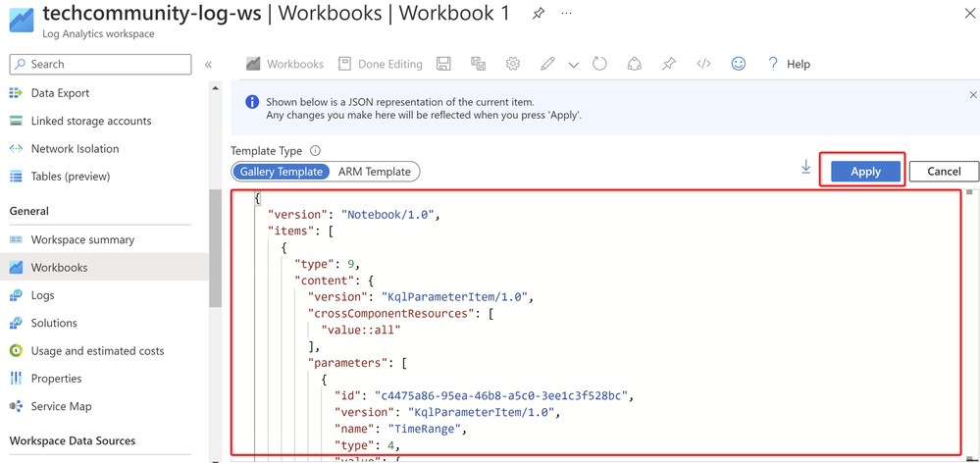Open Linked storage accounts

(x=91, y=121)
